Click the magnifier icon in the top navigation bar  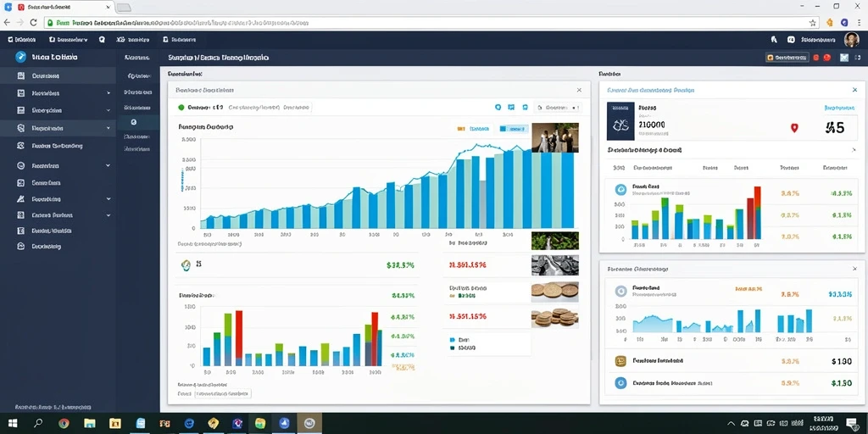(x=102, y=40)
